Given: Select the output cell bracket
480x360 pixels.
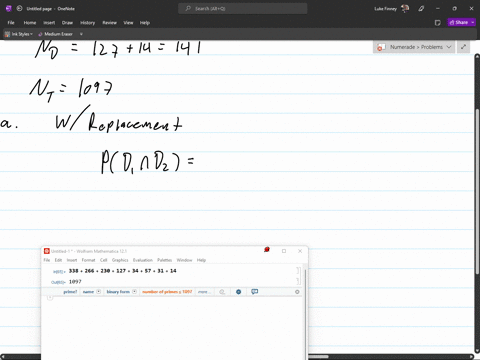Looking at the screenshot, I should 298,282.
